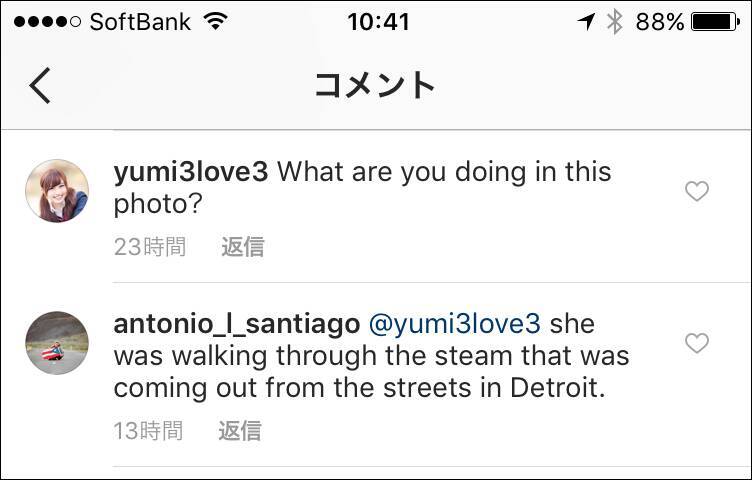Viewport: 752px width, 480px height.
Task: Open yumi3love3's profile picture
Action: [x=57, y=191]
